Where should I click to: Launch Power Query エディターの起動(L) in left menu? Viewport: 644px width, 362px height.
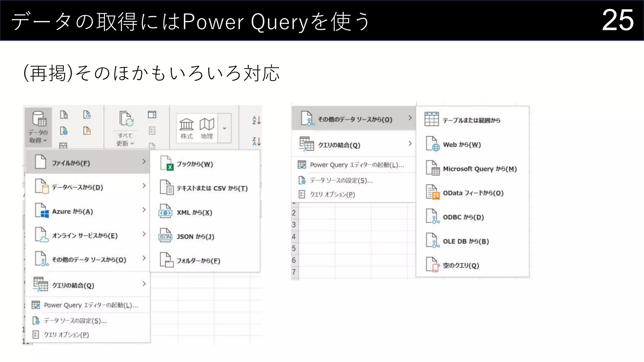point(88,305)
